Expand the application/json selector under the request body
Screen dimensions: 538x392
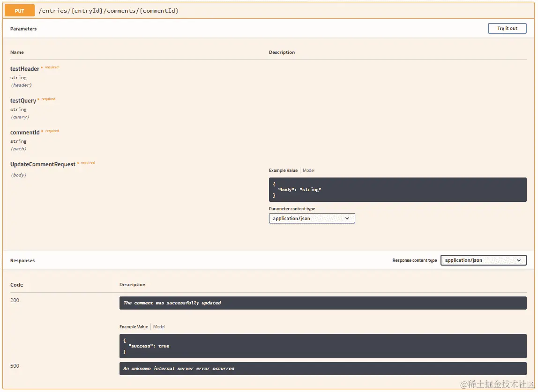[312, 218]
